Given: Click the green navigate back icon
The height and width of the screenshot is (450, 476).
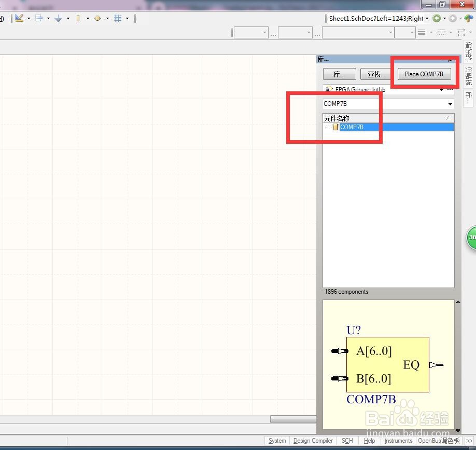Looking at the screenshot, I should point(437,19).
